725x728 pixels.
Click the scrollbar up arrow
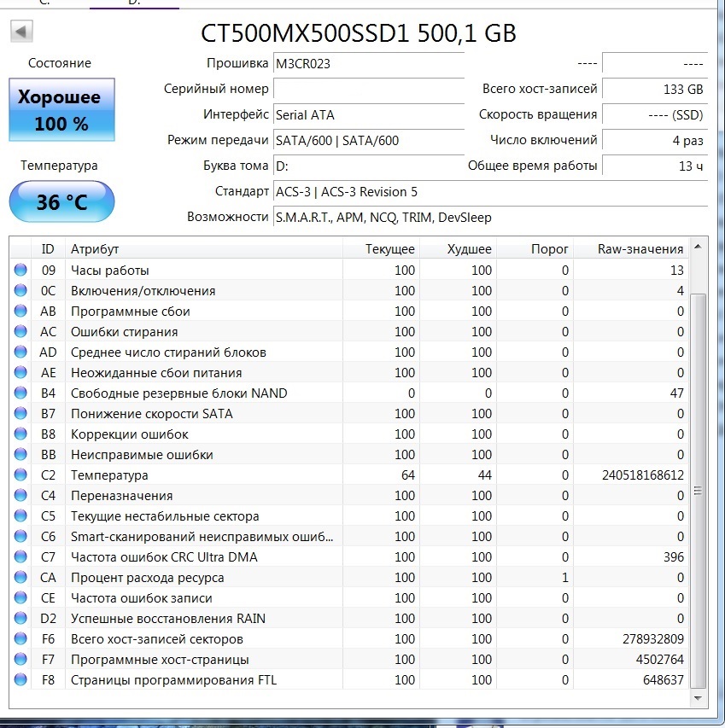698,247
